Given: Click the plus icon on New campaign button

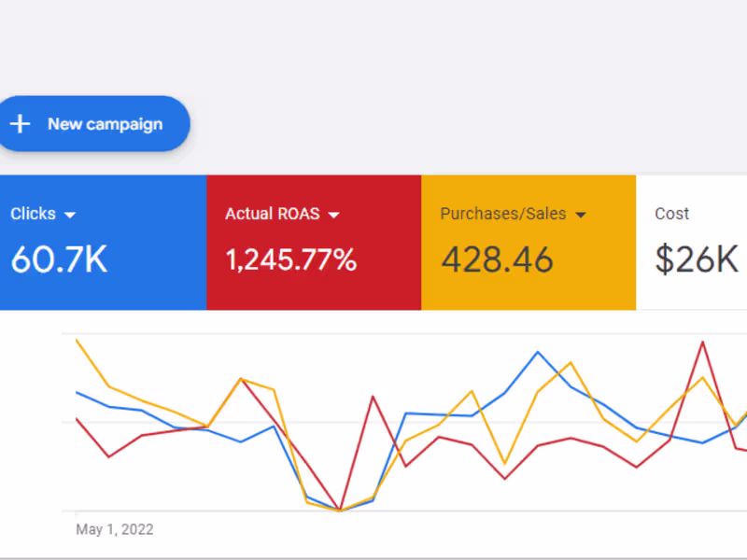Looking at the screenshot, I should pyautogui.click(x=19, y=123).
